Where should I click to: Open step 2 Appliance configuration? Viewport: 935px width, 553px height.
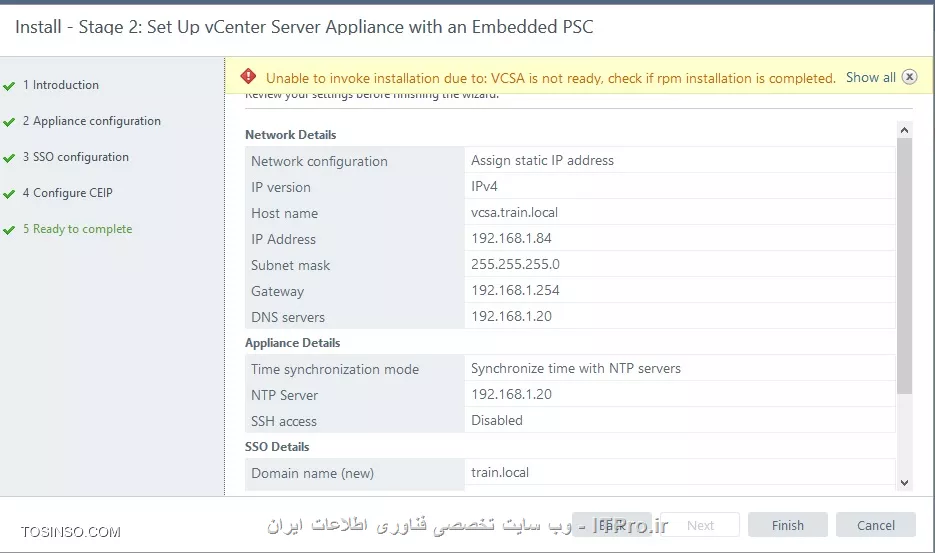tap(92, 121)
